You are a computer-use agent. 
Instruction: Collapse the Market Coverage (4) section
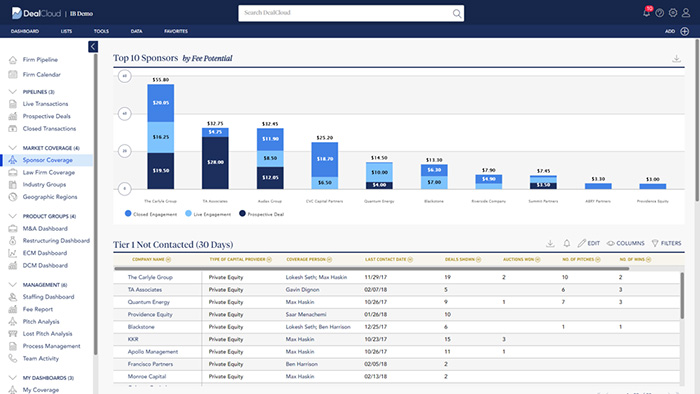[12, 148]
